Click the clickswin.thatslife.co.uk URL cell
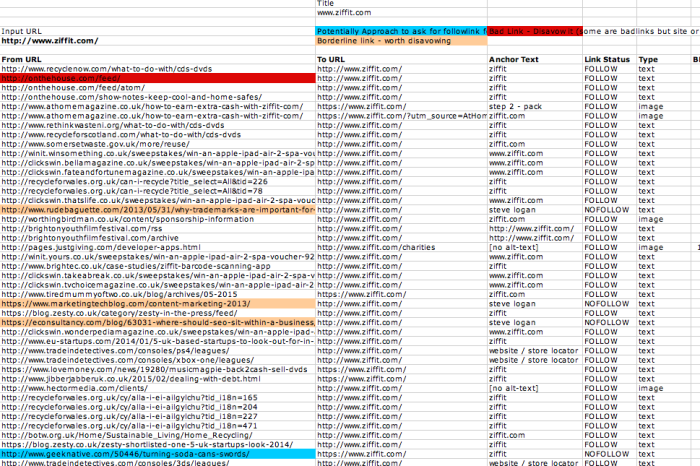The width and height of the screenshot is (700, 466). click(x=158, y=200)
